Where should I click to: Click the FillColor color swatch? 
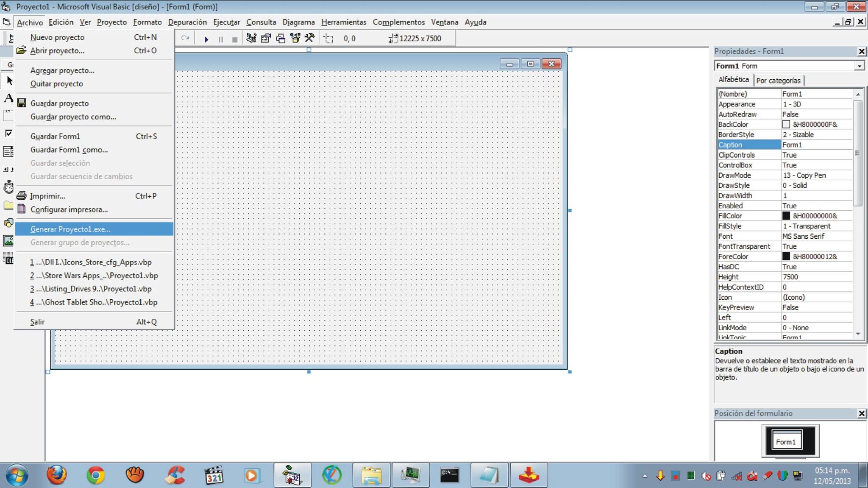[786, 216]
